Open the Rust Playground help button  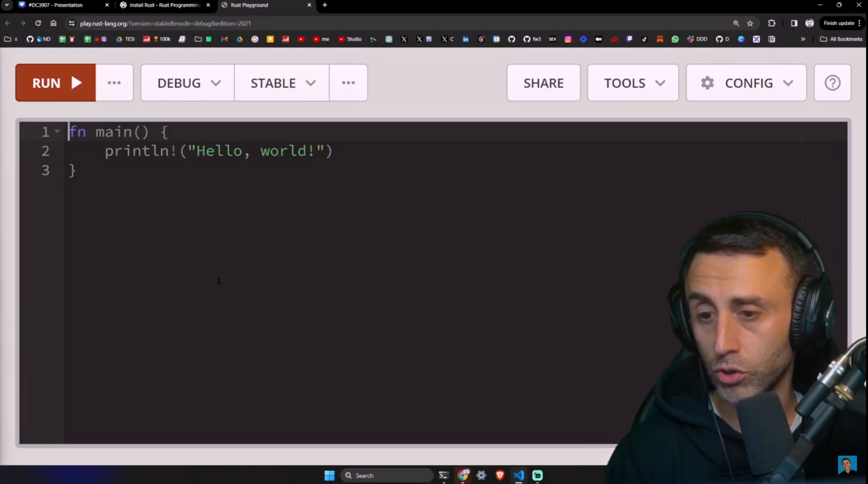(832, 82)
